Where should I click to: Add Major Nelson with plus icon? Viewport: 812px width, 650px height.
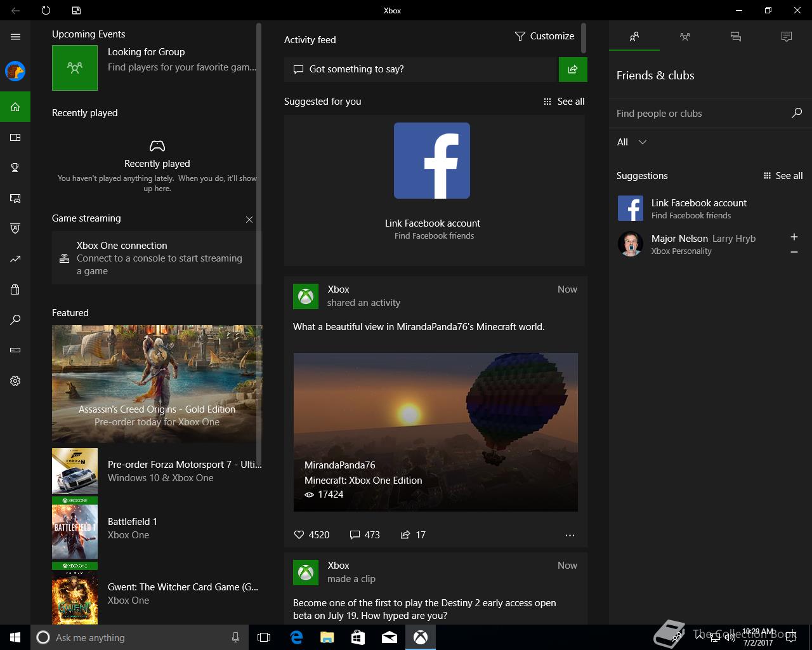tap(794, 237)
